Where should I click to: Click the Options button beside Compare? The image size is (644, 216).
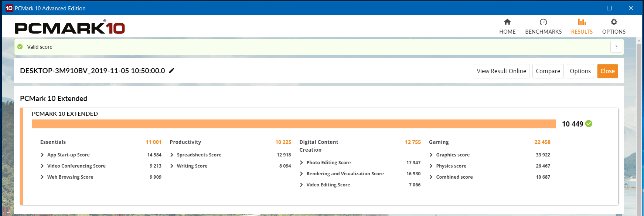[x=580, y=71]
